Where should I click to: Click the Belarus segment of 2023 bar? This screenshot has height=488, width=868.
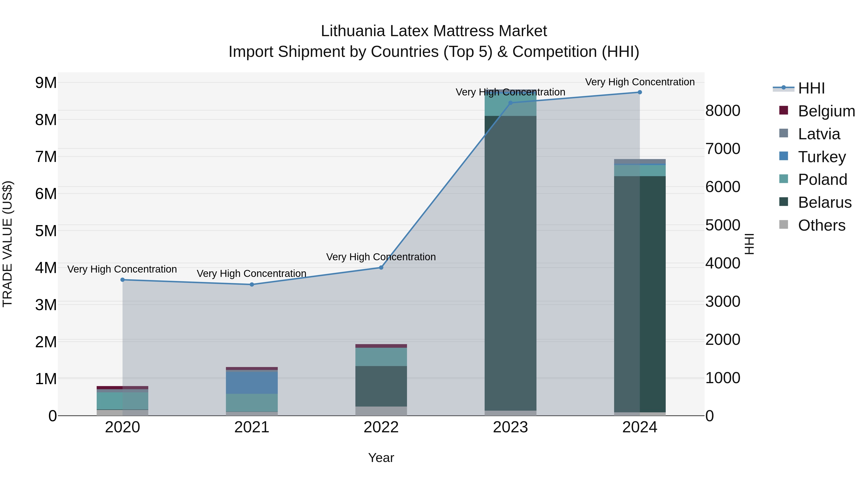pyautogui.click(x=510, y=263)
